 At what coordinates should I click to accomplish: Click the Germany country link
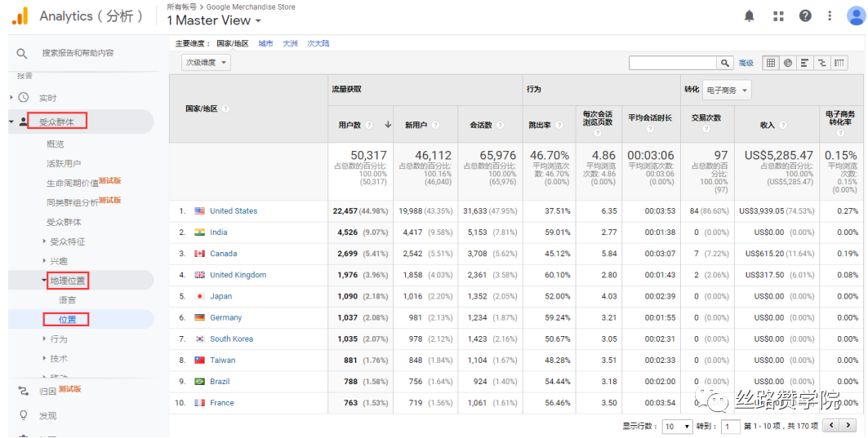click(x=226, y=317)
